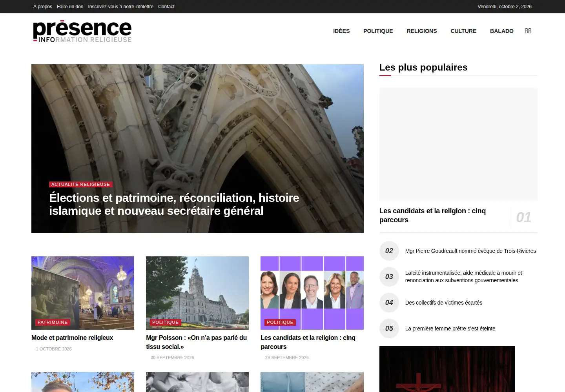565x392 pixels.
Task: Click the Faire un don link
Action: (x=70, y=7)
